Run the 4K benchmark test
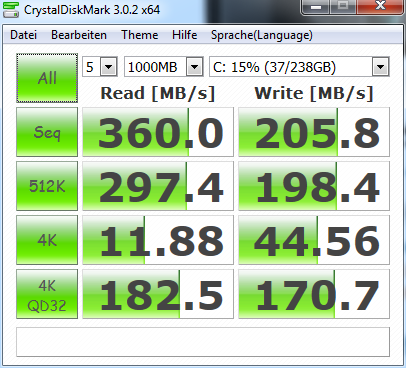This screenshot has width=406, height=368. pyautogui.click(x=47, y=240)
